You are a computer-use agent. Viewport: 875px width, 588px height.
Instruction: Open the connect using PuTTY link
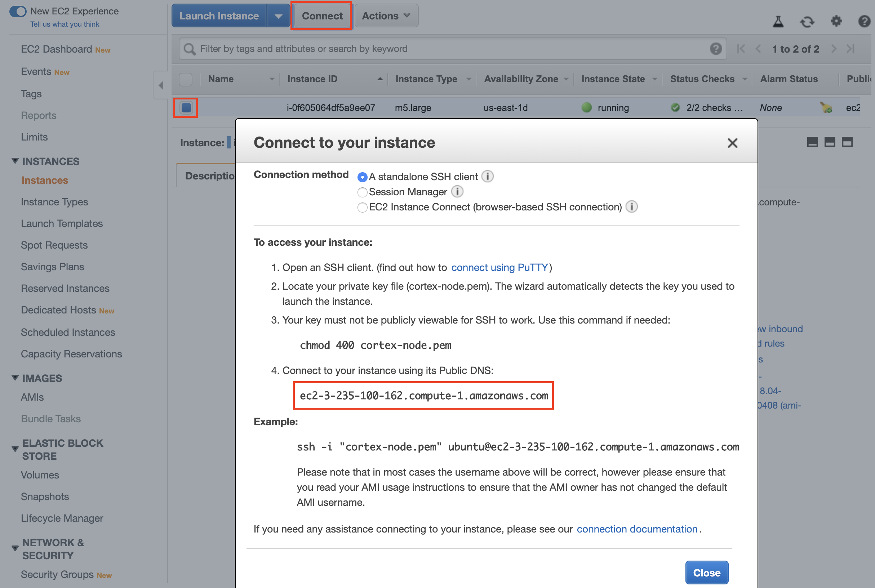tap(499, 267)
